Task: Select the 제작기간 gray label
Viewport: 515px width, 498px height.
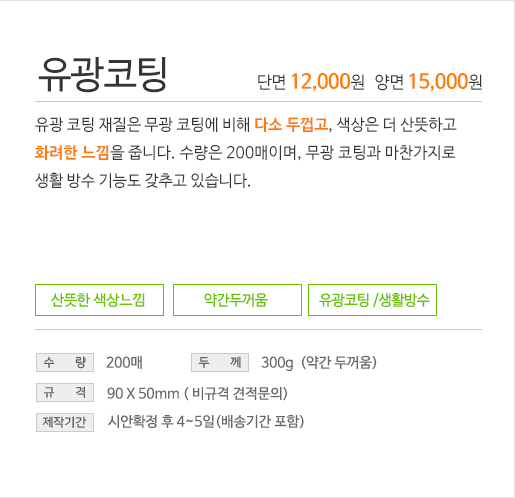Action: (x=65, y=422)
